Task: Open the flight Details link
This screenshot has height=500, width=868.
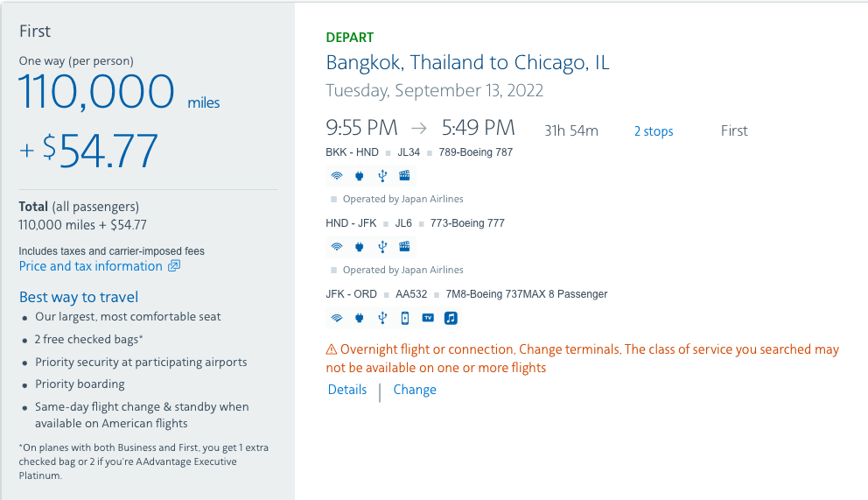Action: 347,390
